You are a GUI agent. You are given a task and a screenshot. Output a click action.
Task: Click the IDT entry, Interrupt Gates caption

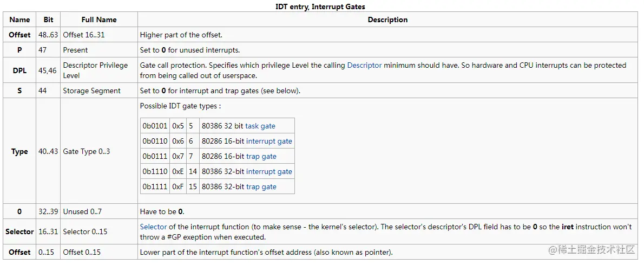pyautogui.click(x=320, y=7)
